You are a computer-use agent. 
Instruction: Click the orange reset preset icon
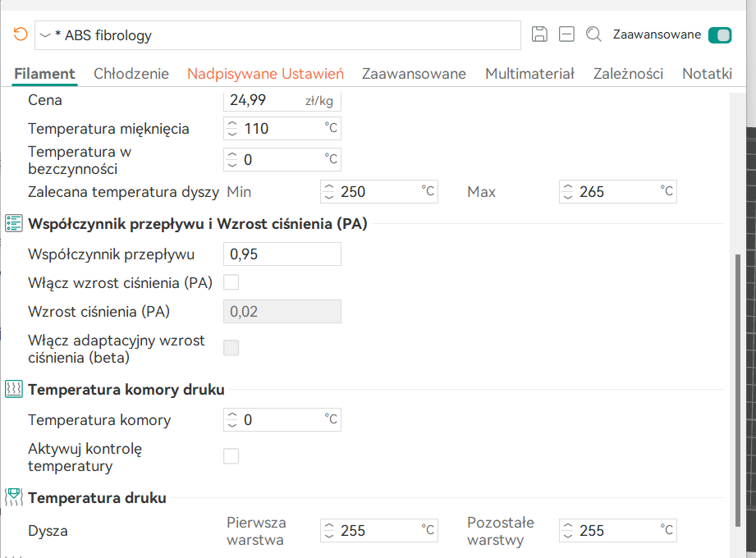coord(21,34)
